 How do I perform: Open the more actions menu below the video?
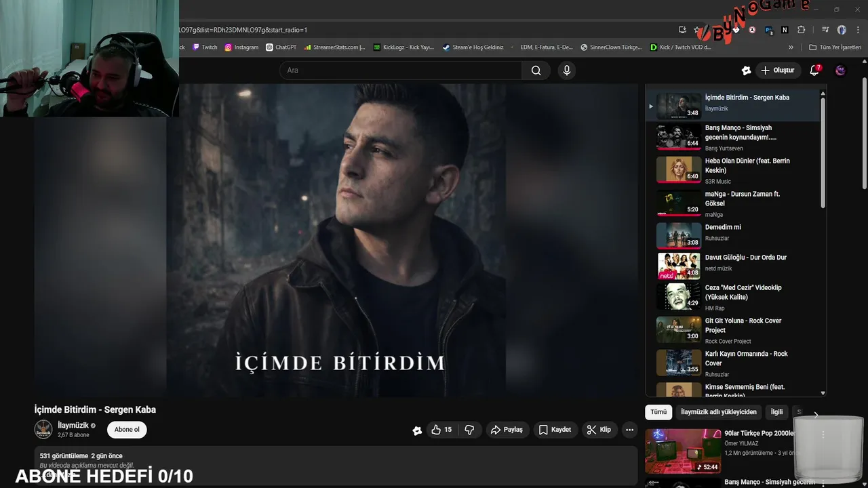coord(629,430)
